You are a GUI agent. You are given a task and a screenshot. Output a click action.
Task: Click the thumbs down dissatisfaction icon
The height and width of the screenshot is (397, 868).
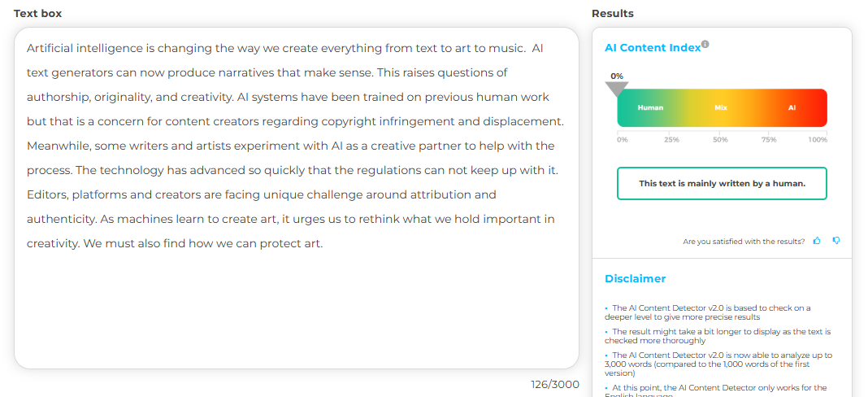(836, 241)
